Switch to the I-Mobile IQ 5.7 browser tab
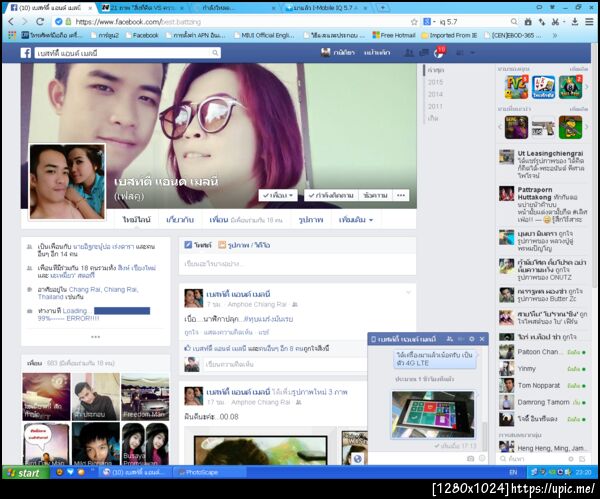Viewport: 600px width, 499px height. click(326, 8)
